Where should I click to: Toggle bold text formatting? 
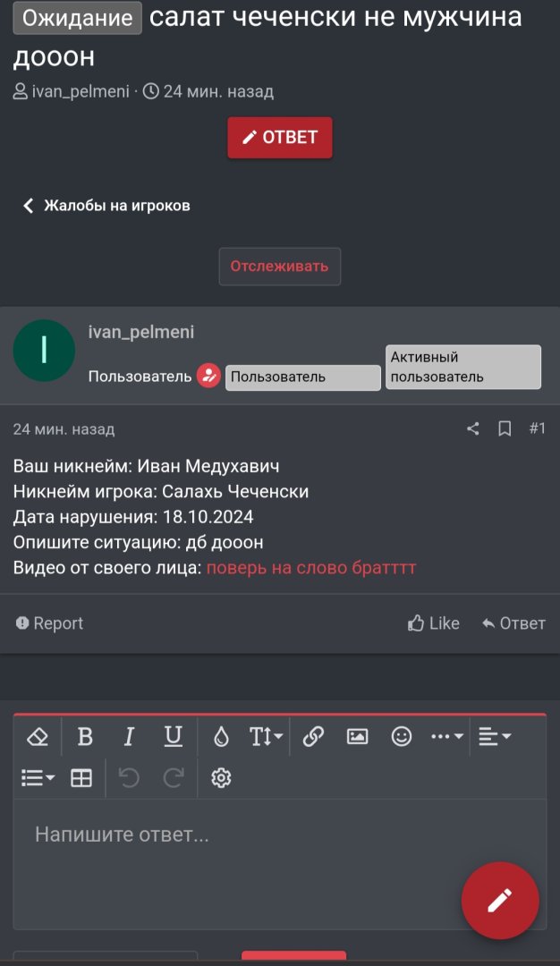point(85,736)
